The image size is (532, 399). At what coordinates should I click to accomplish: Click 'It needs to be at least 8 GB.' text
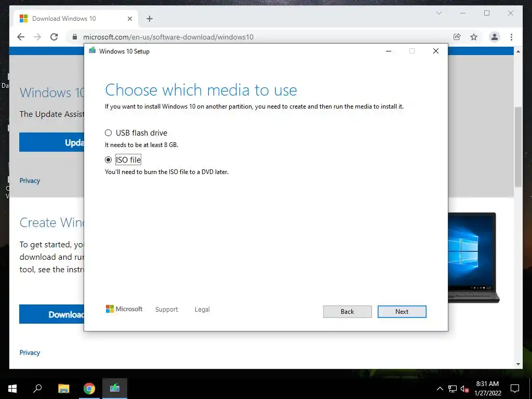(x=141, y=145)
